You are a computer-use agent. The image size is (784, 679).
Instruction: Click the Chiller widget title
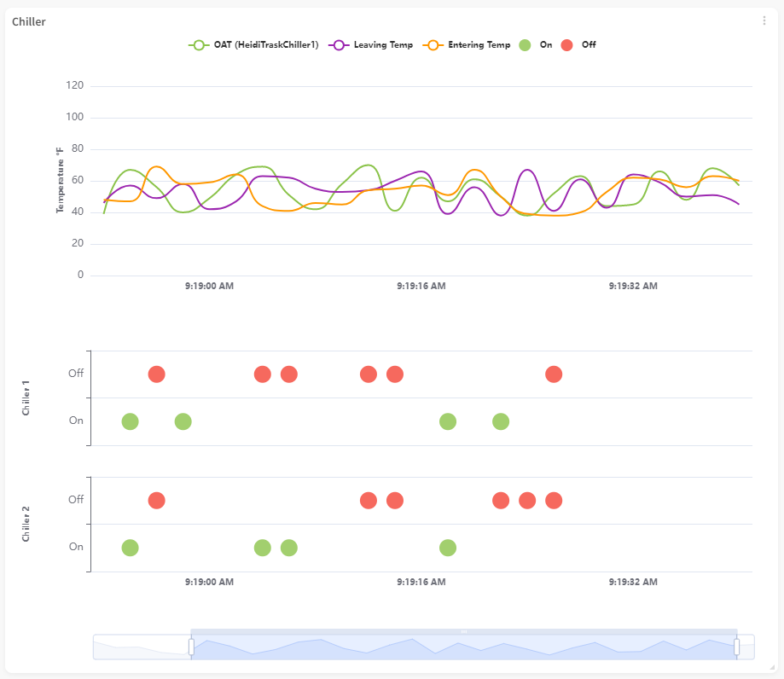[x=29, y=22]
